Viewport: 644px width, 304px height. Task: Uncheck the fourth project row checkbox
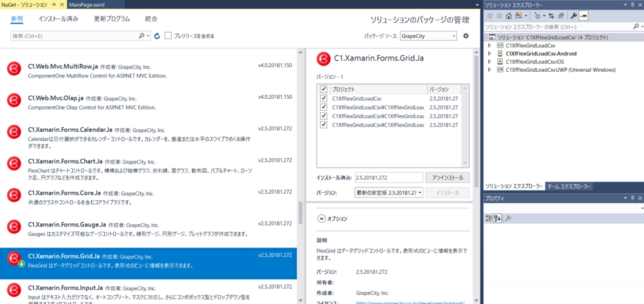[x=324, y=125]
